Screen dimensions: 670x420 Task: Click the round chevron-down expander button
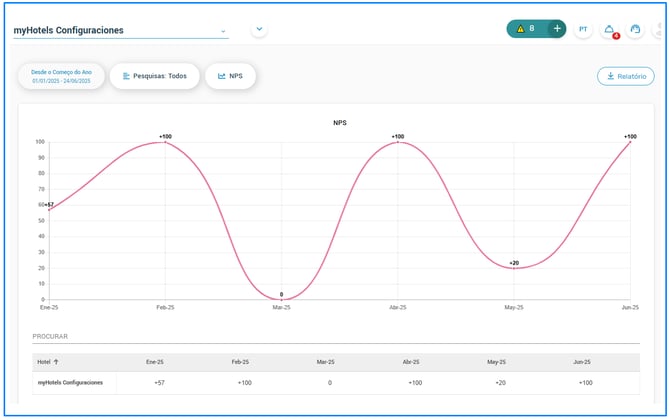(259, 29)
